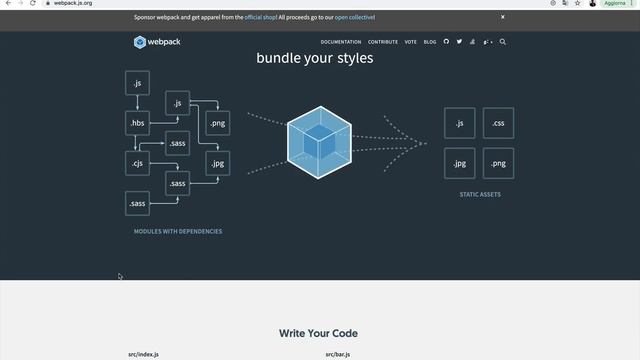Click the large webpack cube graphic
The width and height of the screenshot is (640, 360).
coord(319,142)
